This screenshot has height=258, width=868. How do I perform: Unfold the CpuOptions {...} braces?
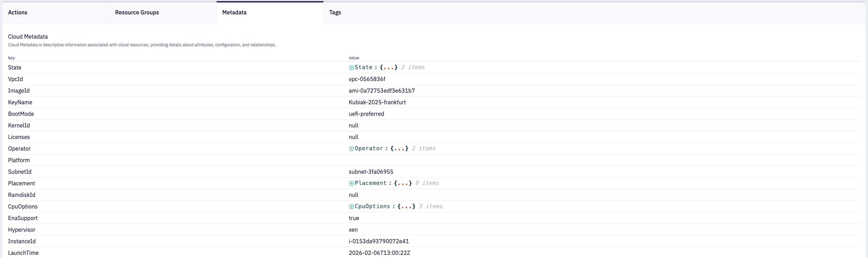coord(406,206)
